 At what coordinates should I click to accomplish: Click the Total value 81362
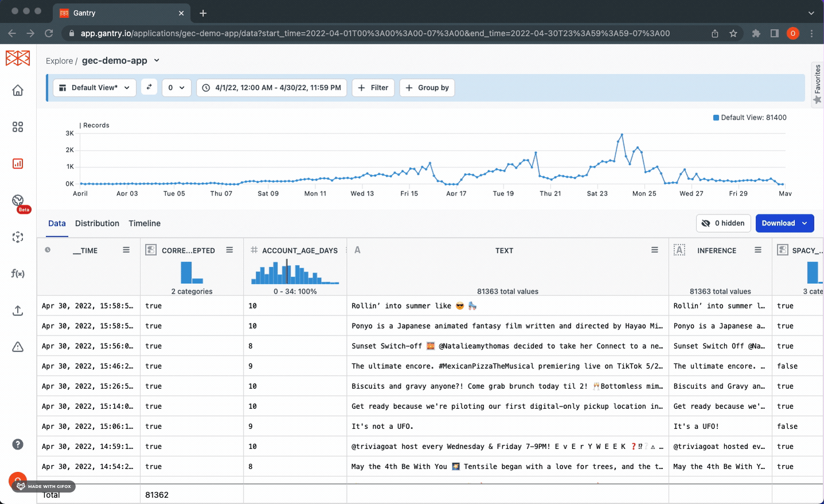coord(157,494)
